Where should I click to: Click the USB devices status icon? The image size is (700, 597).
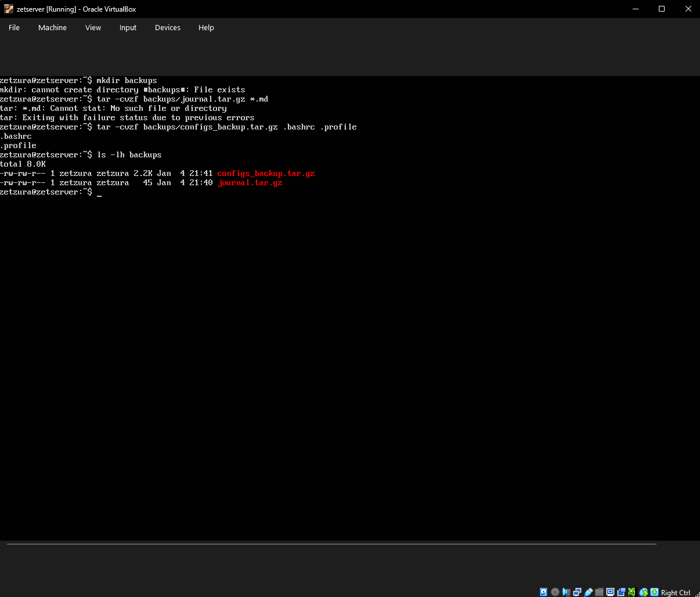589,592
